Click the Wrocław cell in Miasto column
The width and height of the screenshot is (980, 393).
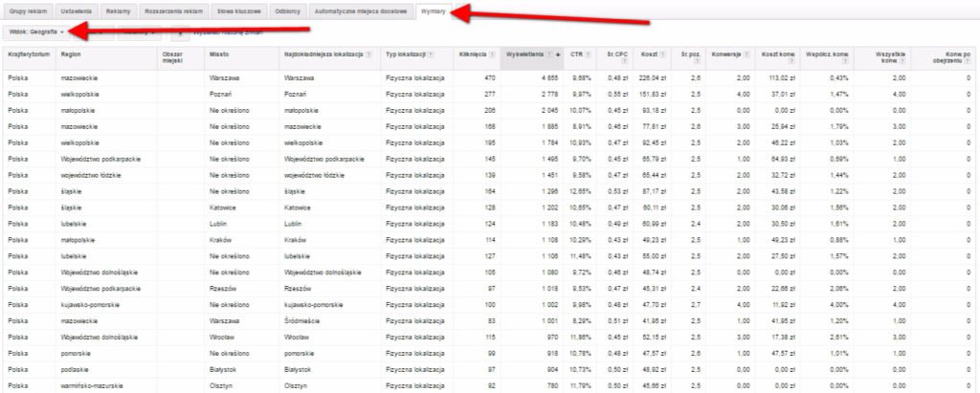tap(222, 338)
